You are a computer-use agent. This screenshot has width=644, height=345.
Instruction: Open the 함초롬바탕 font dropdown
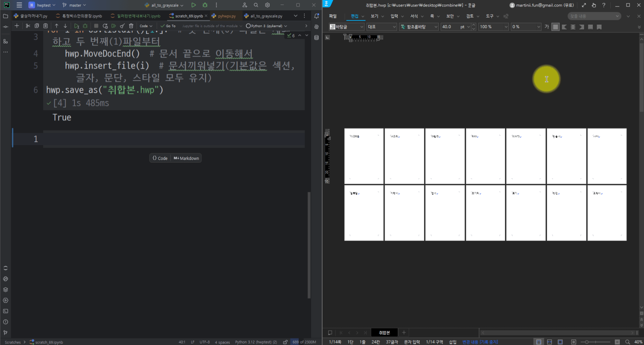pos(419,27)
